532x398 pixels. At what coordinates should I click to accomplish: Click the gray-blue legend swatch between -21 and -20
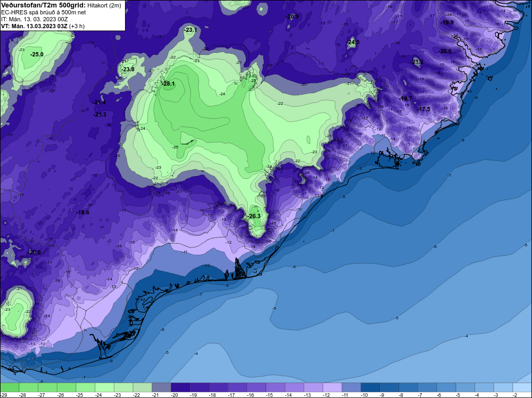161,387
